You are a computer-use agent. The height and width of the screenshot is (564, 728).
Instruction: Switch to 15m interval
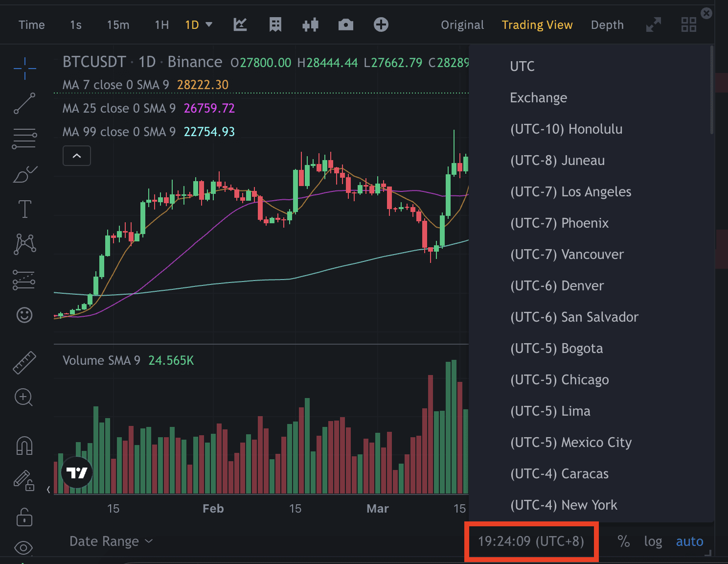point(118,25)
